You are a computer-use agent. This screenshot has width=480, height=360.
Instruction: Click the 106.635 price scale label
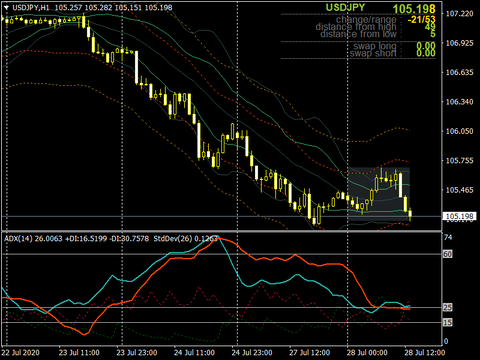tap(459, 72)
